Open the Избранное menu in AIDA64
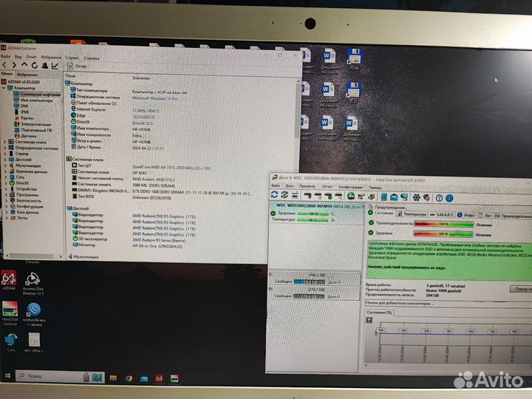 coord(51,58)
